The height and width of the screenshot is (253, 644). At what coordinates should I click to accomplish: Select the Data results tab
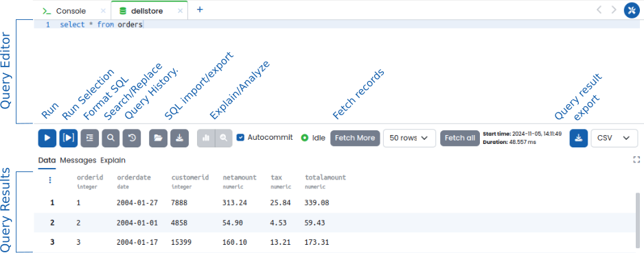pos(47,160)
